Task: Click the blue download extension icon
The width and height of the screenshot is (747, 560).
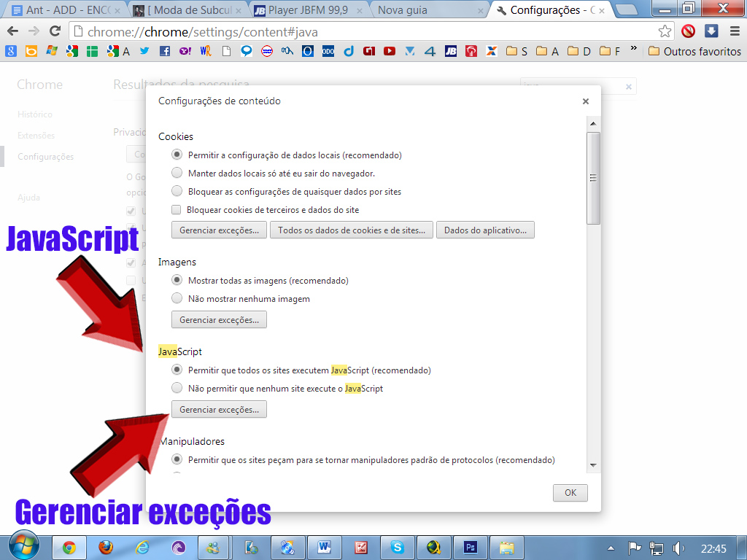Action: coord(711,31)
